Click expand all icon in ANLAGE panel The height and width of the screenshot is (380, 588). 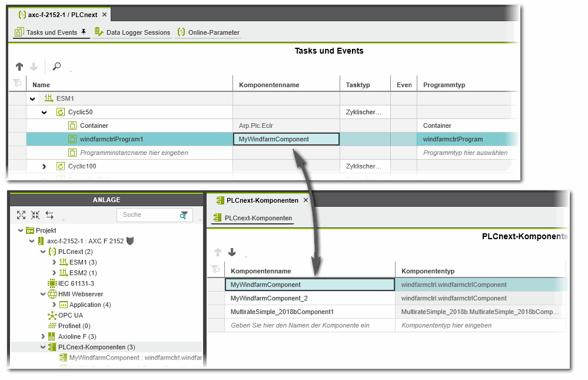pyautogui.click(x=21, y=215)
